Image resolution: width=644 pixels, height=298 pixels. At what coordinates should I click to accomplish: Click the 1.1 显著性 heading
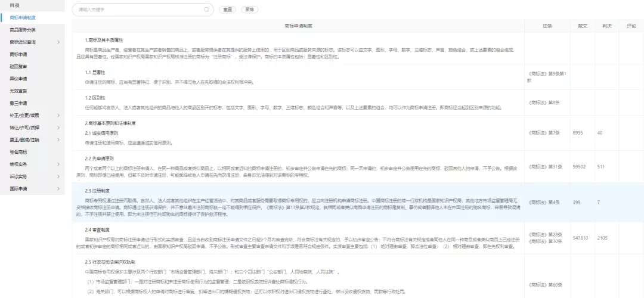(x=95, y=72)
